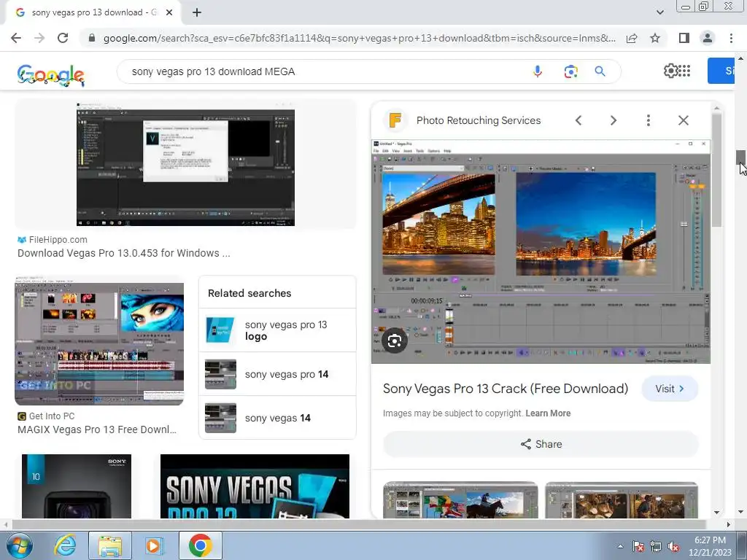Viewport: 747px width, 560px height.
Task: Open the Action Center flag icon
Action: tap(638, 546)
